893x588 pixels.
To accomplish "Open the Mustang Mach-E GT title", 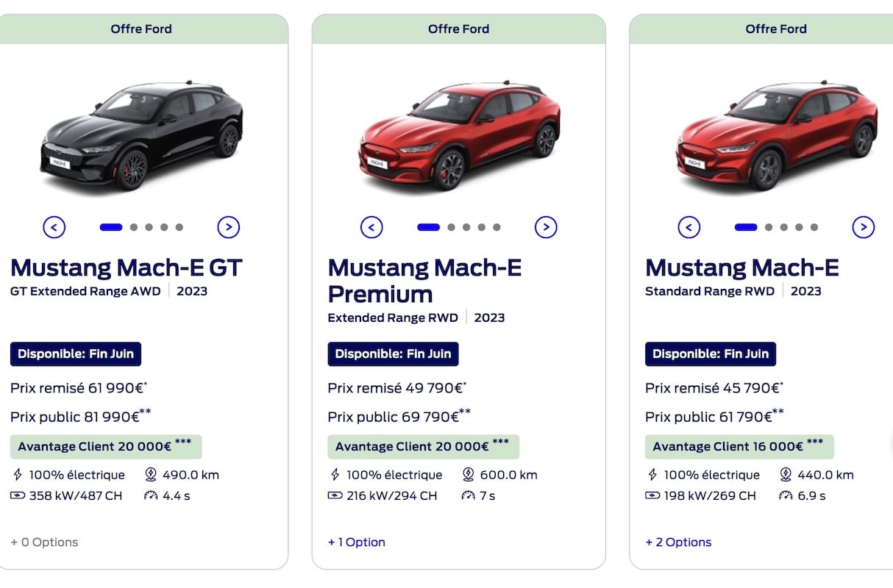I will pyautogui.click(x=127, y=268).
